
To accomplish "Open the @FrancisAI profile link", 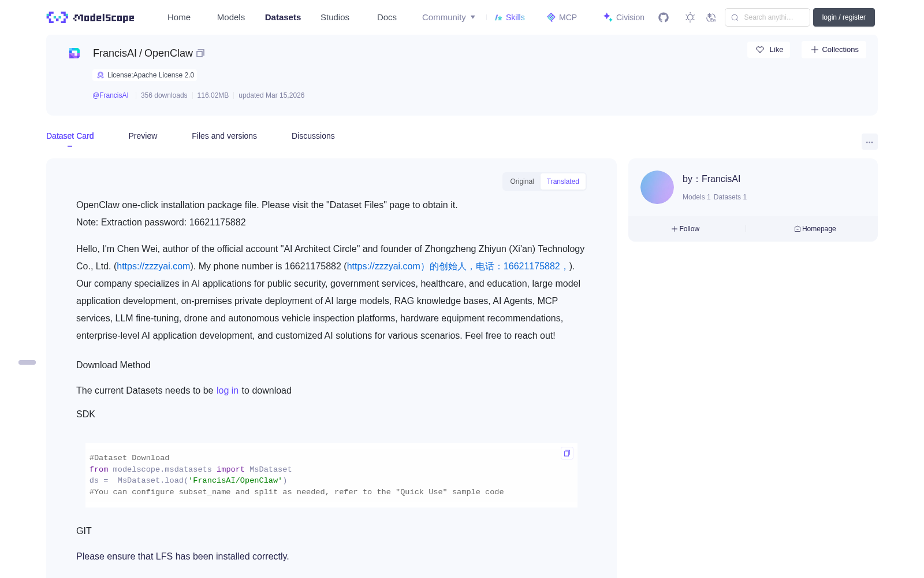I will [110, 95].
